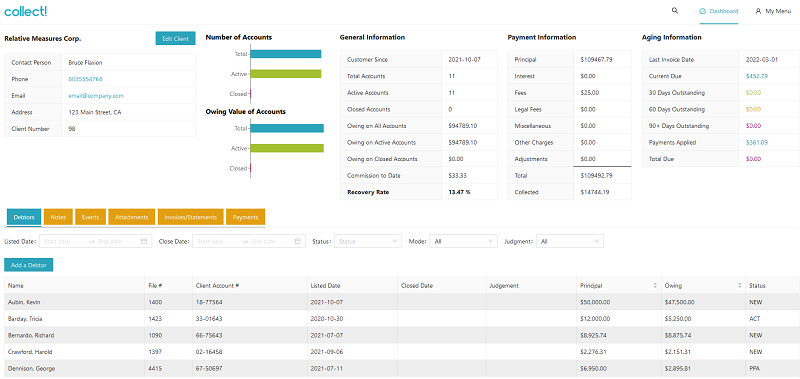Click the Listed Date start date field
Viewport: 800px width, 379px height.
pyautogui.click(x=62, y=241)
